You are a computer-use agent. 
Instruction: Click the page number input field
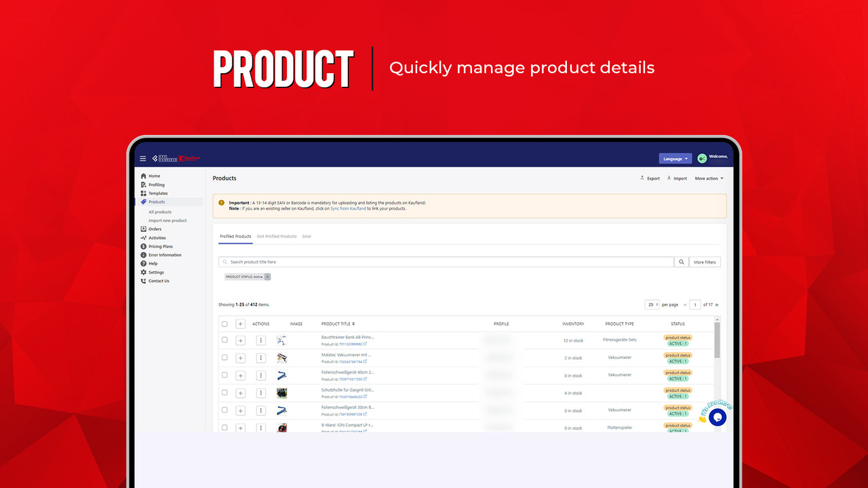(694, 304)
